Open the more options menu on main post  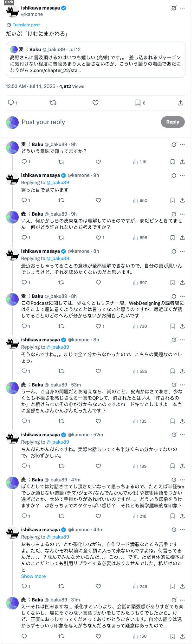click(x=182, y=8)
